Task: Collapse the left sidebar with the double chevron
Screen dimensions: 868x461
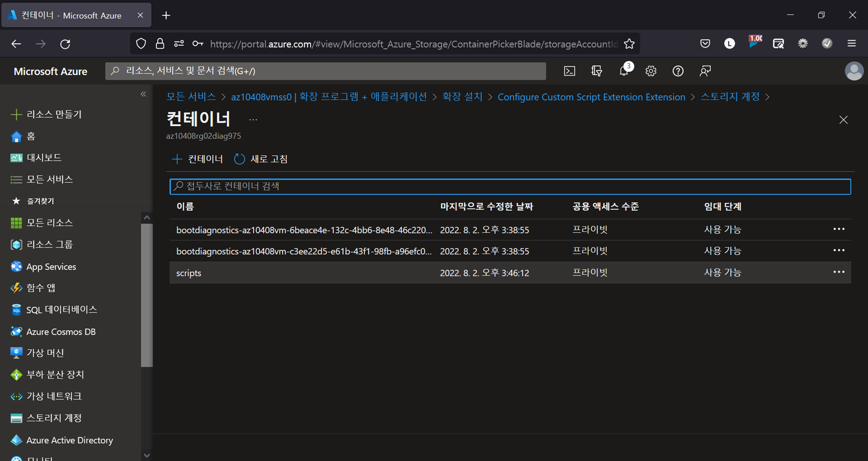Action: click(x=143, y=94)
